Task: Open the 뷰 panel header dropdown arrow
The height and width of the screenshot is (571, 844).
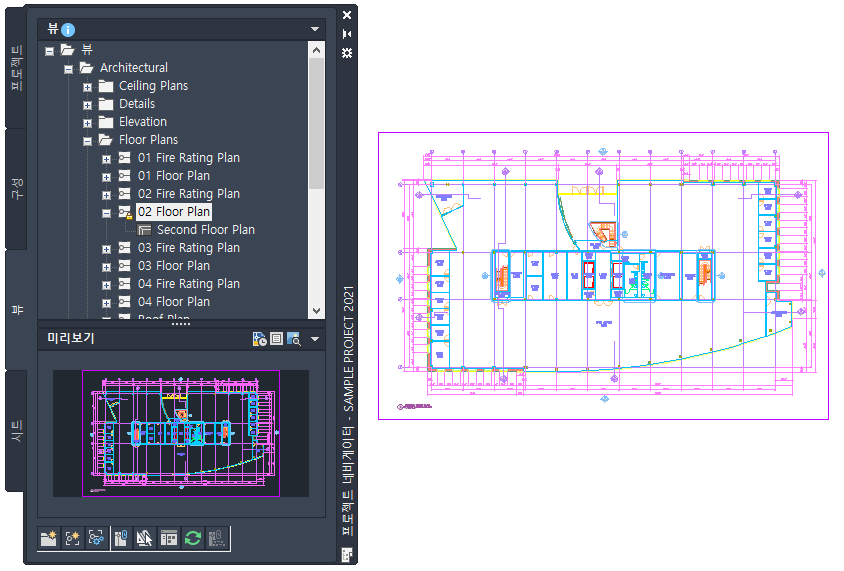Action: click(x=315, y=29)
